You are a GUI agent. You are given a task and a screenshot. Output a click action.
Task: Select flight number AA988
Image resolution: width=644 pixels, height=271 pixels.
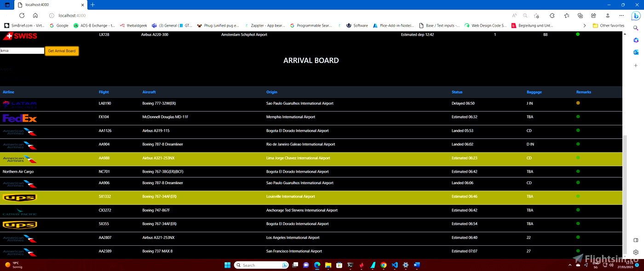(105, 158)
